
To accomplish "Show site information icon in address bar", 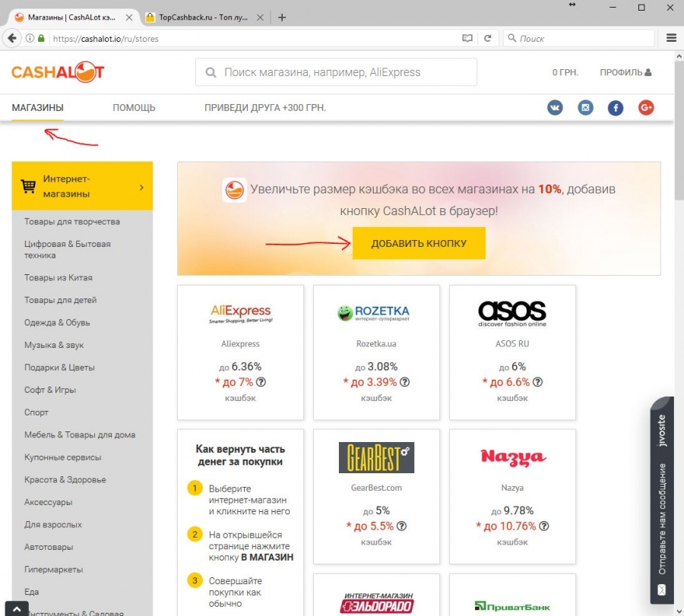I will [30, 39].
